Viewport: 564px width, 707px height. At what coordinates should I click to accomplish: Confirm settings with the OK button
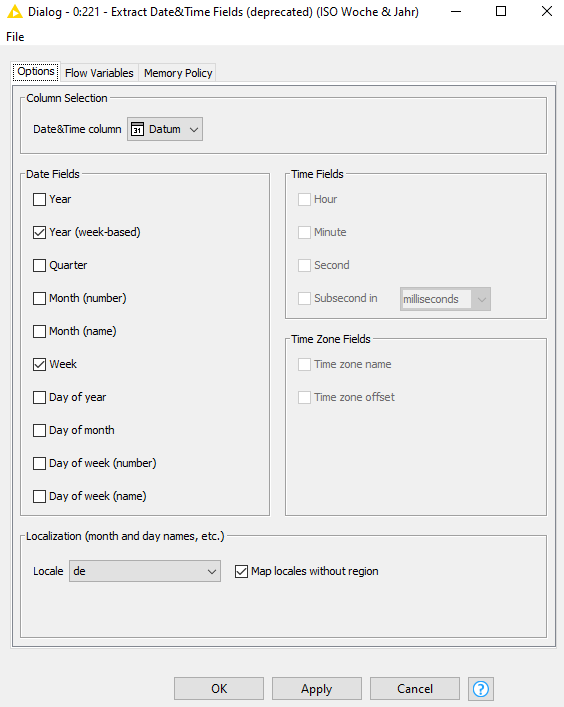click(219, 689)
